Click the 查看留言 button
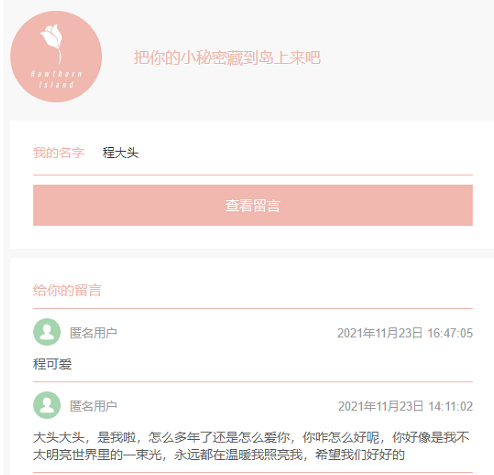 click(x=253, y=205)
